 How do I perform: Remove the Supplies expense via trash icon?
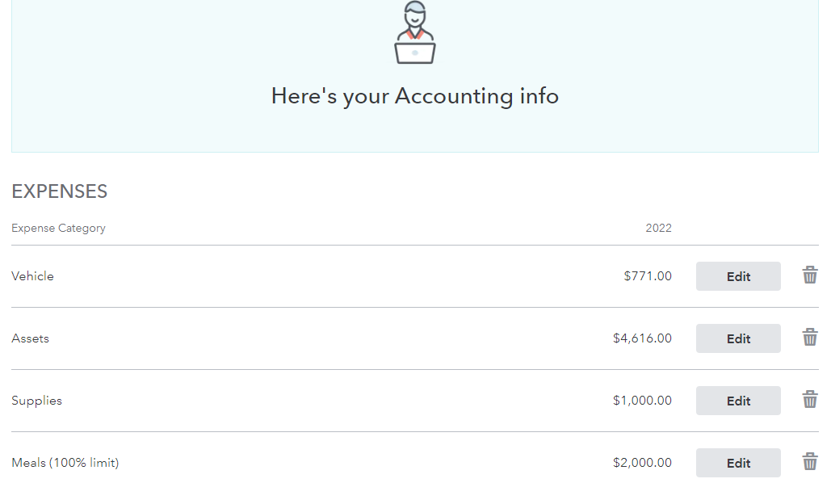click(809, 400)
